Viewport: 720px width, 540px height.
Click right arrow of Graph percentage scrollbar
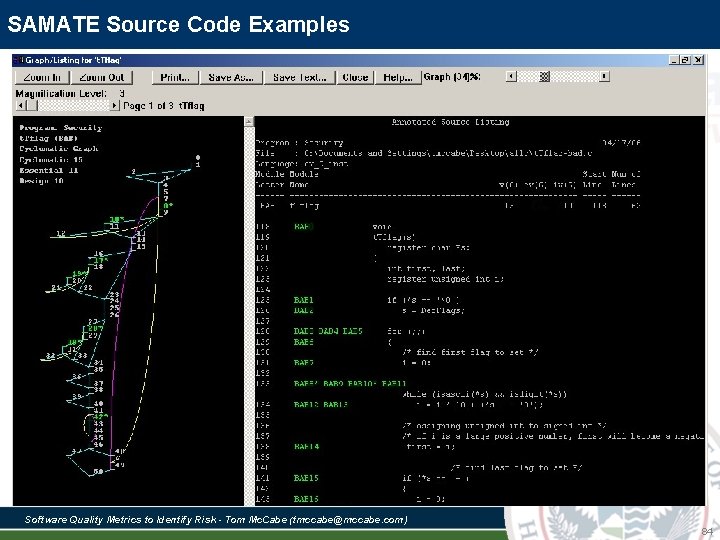coord(605,76)
